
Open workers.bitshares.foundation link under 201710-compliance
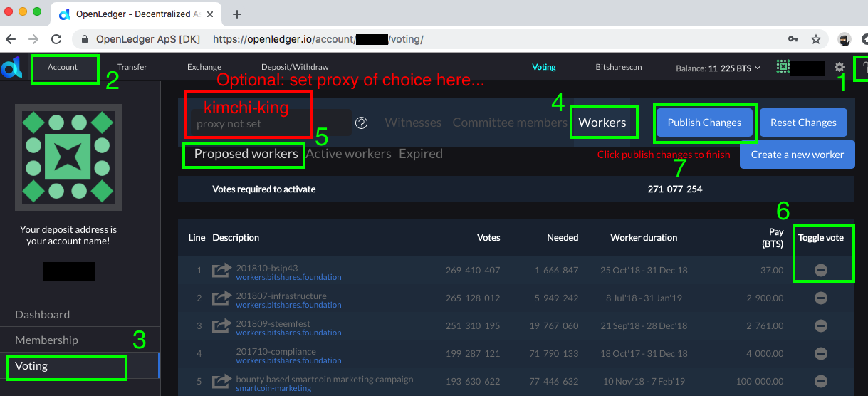coord(288,360)
